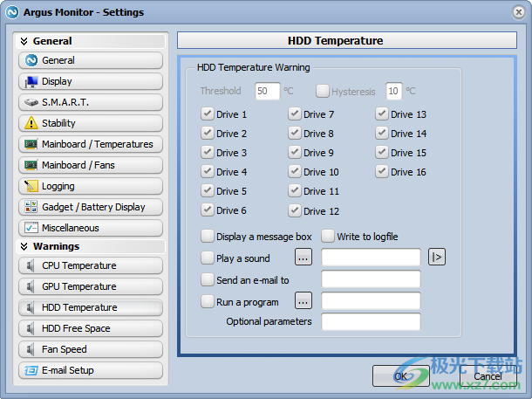Toggle Write to logfile checkbox

(329, 236)
